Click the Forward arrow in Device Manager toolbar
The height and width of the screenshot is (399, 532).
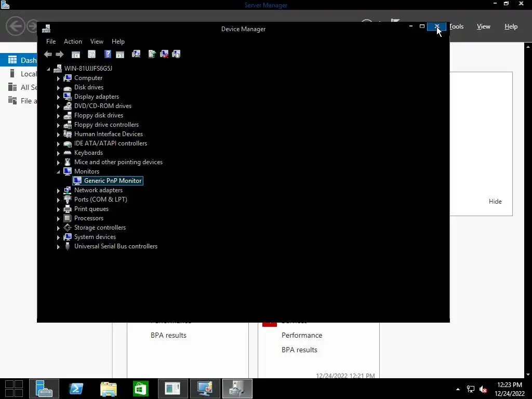pos(60,54)
